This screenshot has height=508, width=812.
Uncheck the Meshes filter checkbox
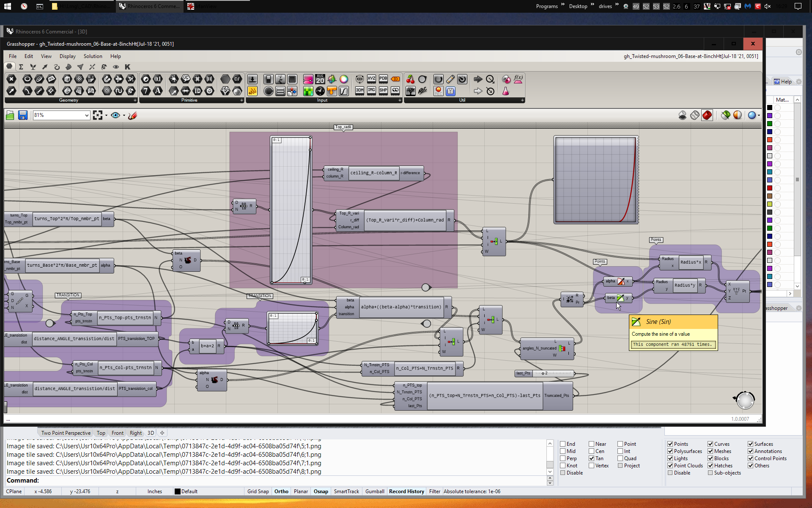710,451
